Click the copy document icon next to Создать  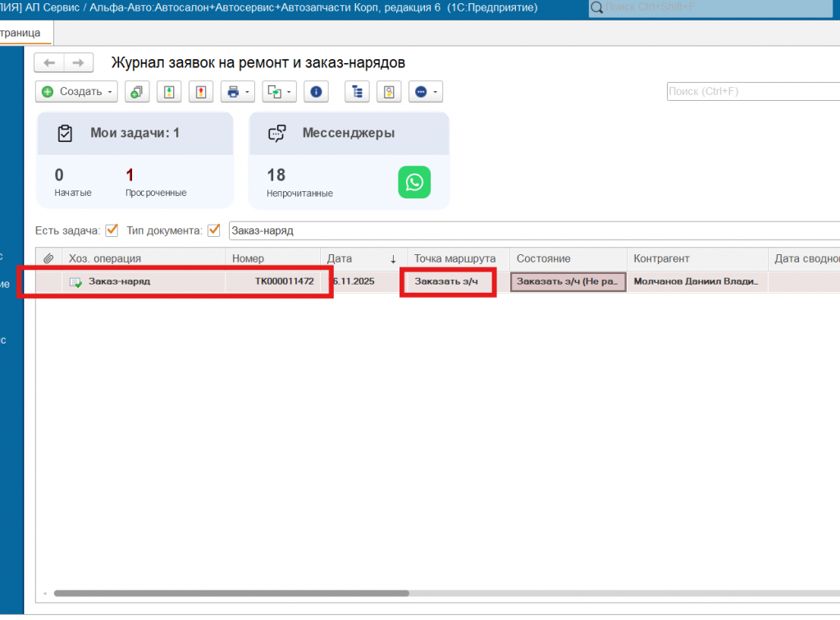[137, 92]
